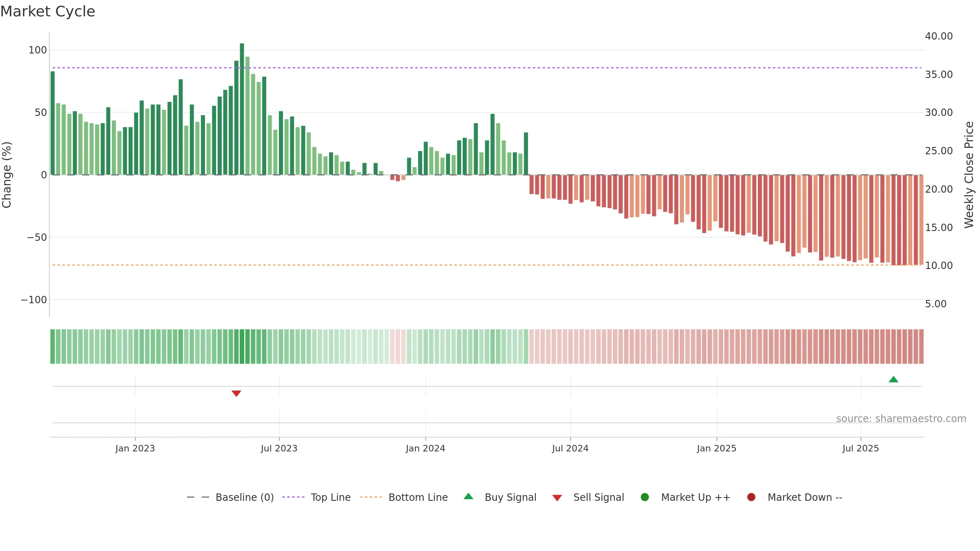Screen dimensions: 980x551
Task: Click the 35.00 price tick label
Action: tap(939, 75)
